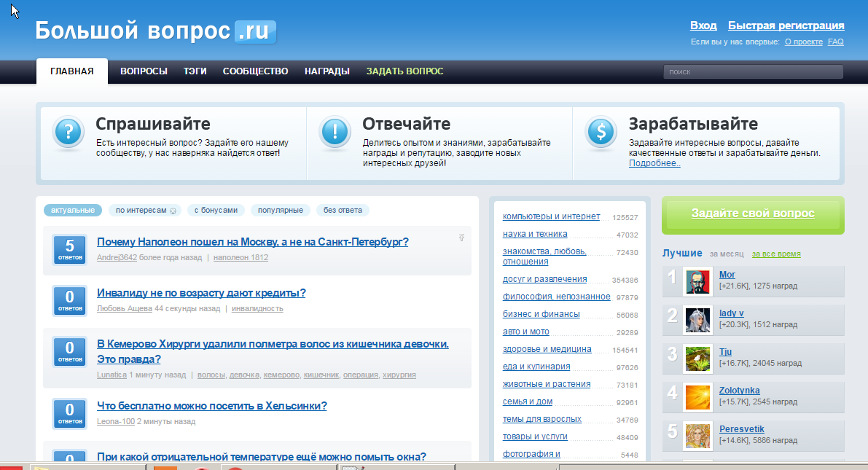Click Zolotynka's orange avatar
Image resolution: width=868 pixels, height=470 pixels.
(697, 397)
